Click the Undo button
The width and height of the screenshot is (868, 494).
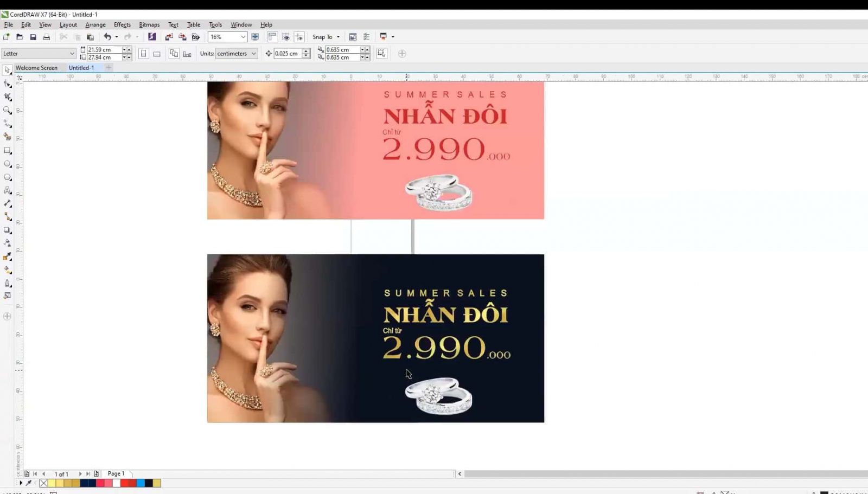point(108,36)
